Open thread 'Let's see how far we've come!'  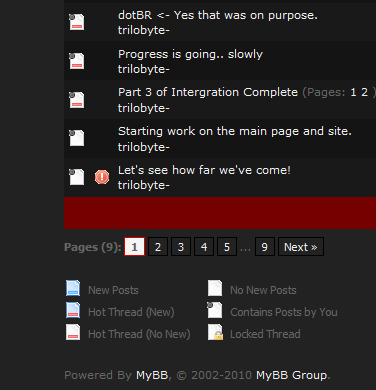(x=204, y=170)
